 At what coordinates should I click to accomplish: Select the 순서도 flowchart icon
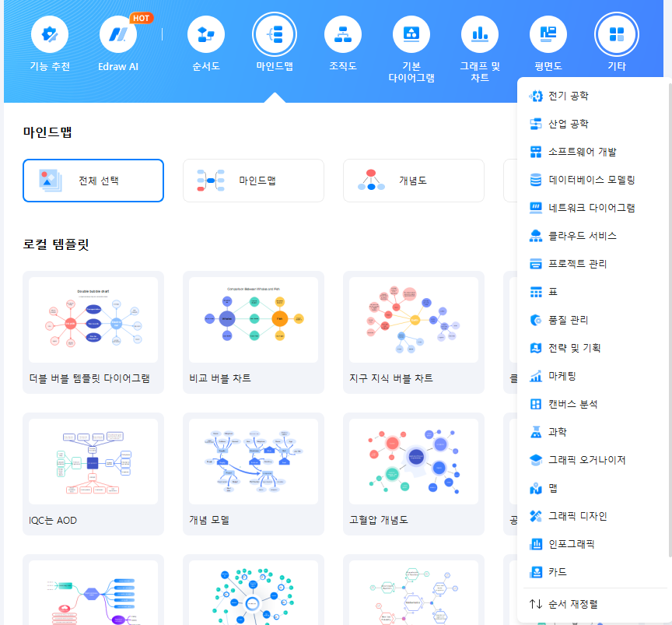206,34
